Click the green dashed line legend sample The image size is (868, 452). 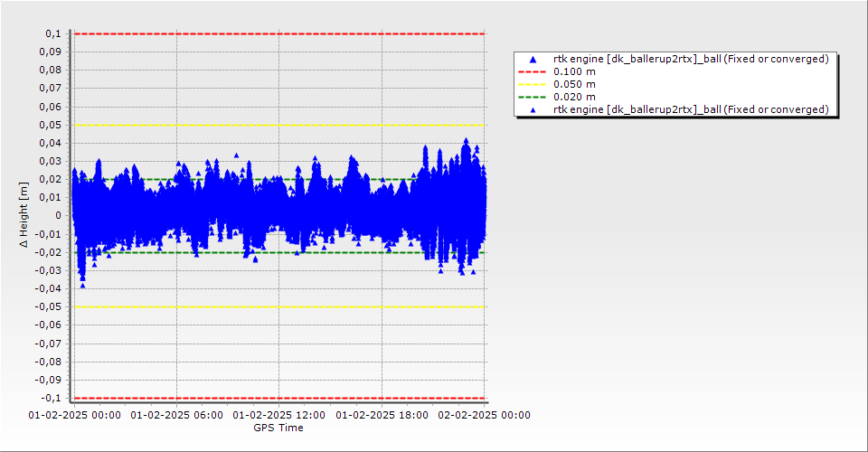[x=532, y=98]
